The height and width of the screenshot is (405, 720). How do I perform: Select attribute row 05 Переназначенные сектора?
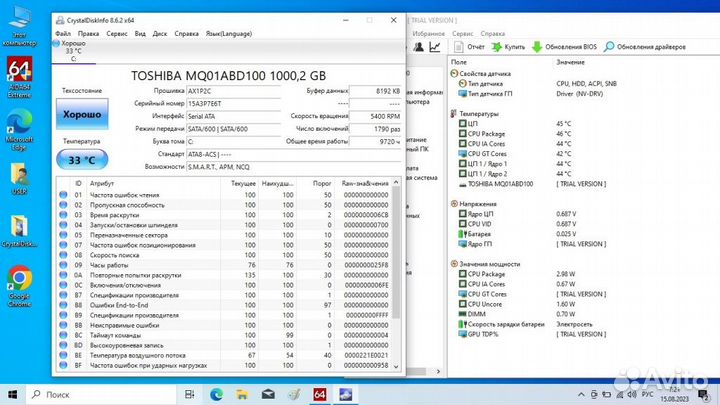tap(224, 235)
